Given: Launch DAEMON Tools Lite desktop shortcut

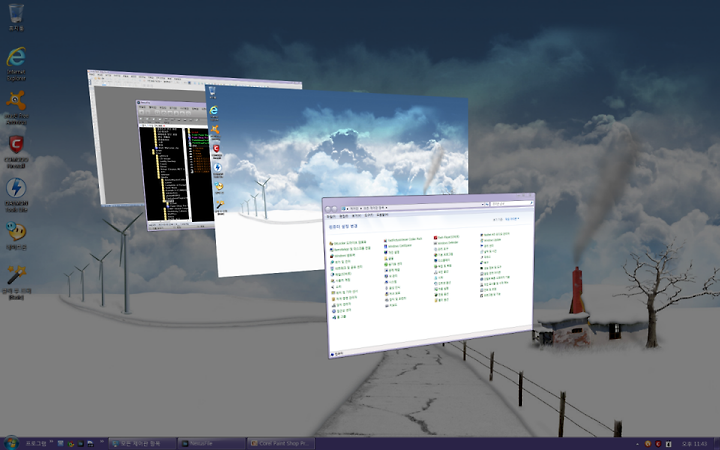Looking at the screenshot, I should [16, 195].
